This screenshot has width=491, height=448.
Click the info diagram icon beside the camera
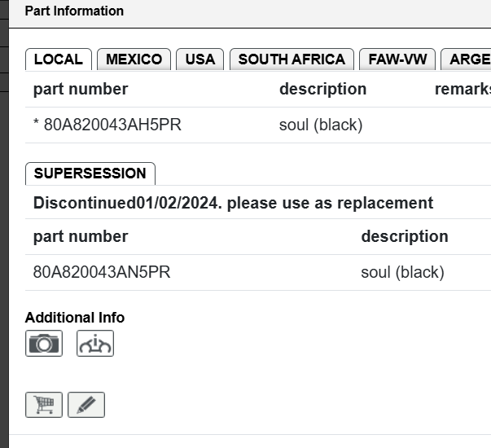pos(95,343)
